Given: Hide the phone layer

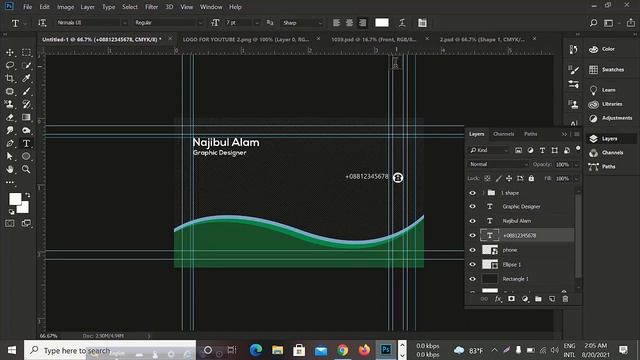Looking at the screenshot, I should coord(472,250).
